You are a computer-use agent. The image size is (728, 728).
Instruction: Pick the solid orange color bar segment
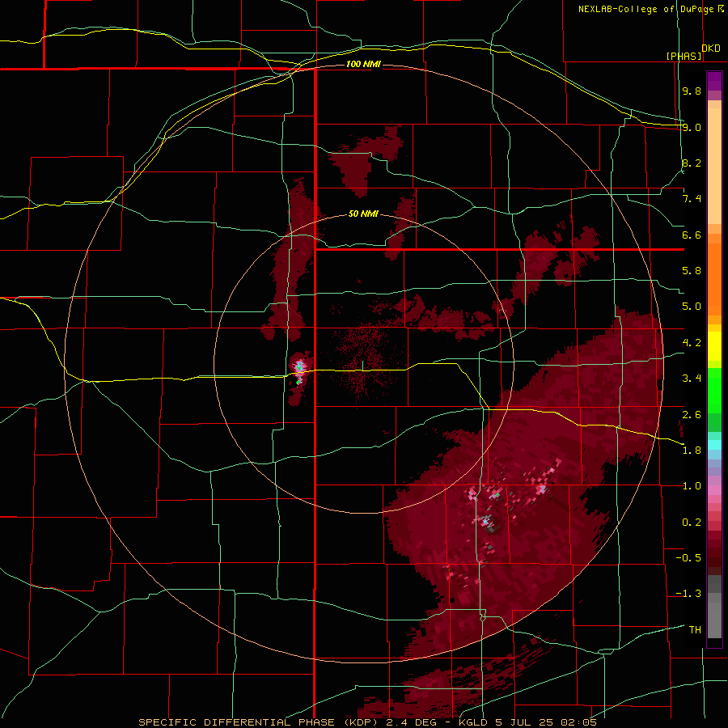(714, 280)
